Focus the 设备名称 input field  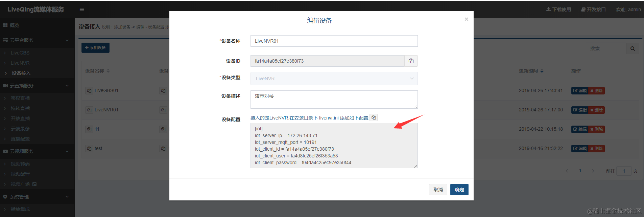(334, 41)
